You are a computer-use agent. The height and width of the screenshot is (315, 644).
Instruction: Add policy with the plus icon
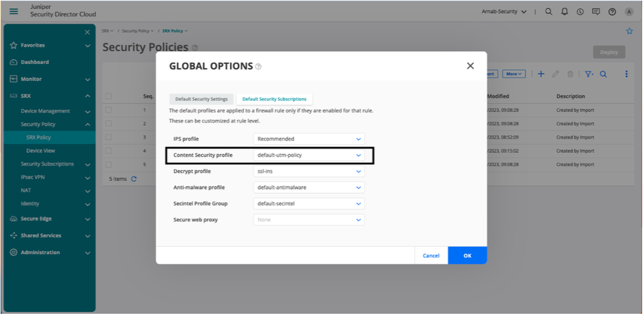[x=540, y=74]
